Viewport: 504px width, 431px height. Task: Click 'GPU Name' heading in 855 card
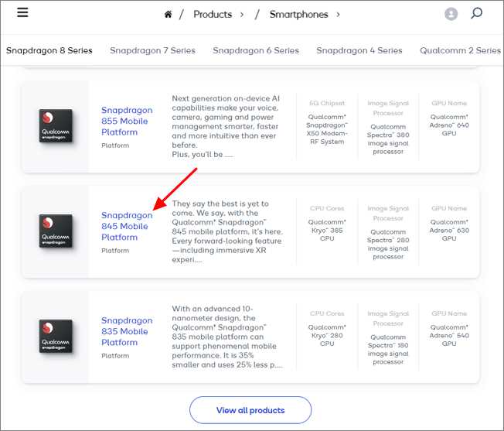click(x=449, y=103)
